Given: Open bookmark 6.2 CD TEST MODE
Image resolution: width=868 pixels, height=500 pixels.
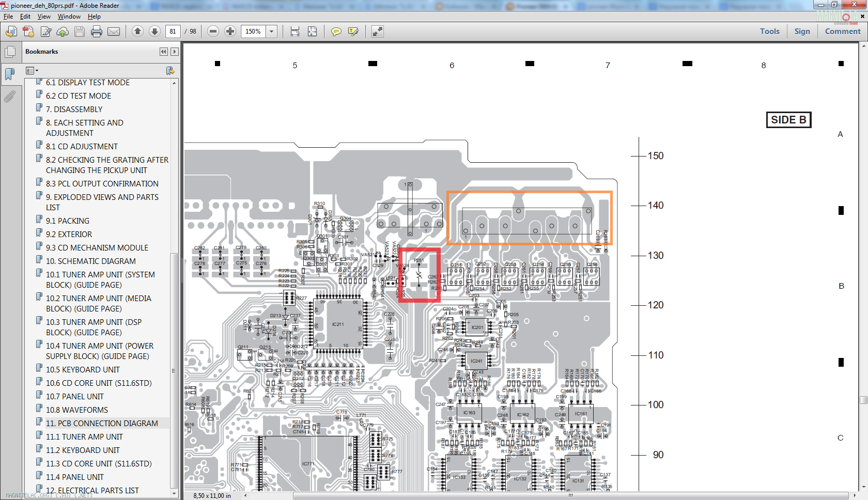Looking at the screenshot, I should point(79,96).
